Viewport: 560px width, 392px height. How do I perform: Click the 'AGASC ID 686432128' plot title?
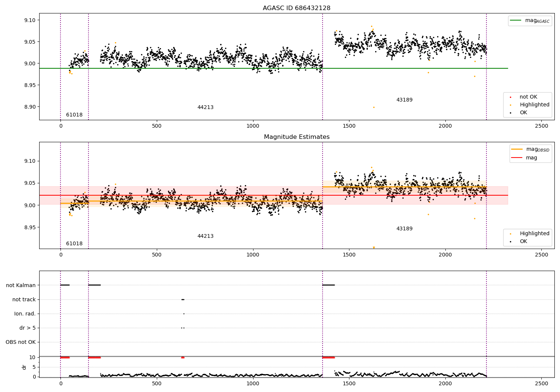coord(296,8)
